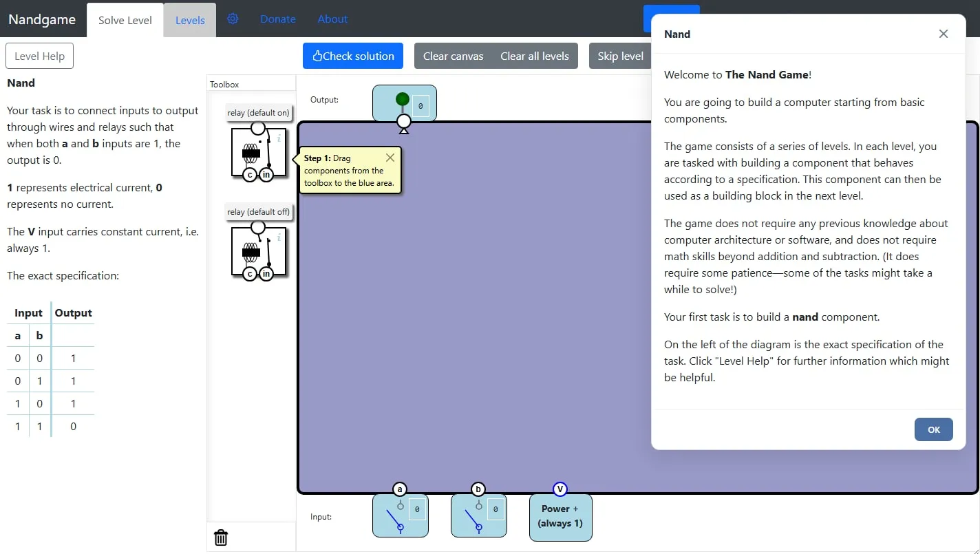Click the 'Toolbox' panel label

(x=224, y=85)
